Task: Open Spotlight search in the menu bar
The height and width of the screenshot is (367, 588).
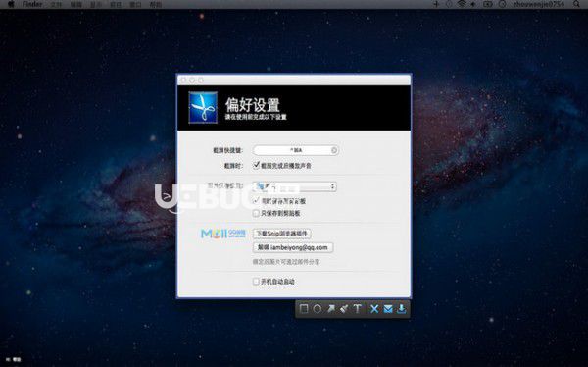Action: (x=576, y=4)
